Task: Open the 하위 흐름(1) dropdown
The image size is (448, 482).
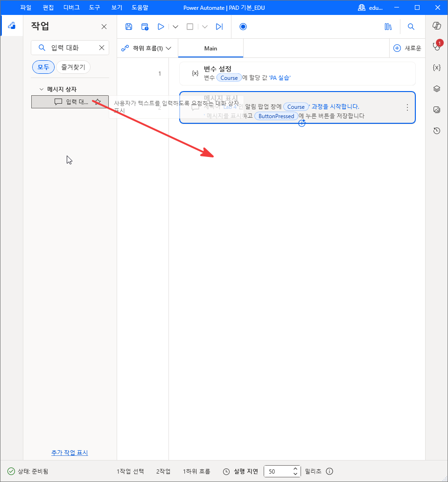Action: [147, 48]
